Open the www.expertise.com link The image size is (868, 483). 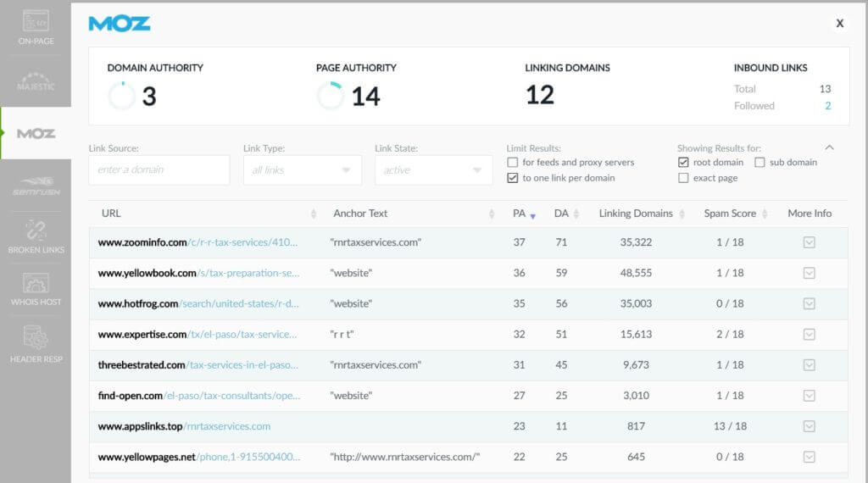(198, 335)
